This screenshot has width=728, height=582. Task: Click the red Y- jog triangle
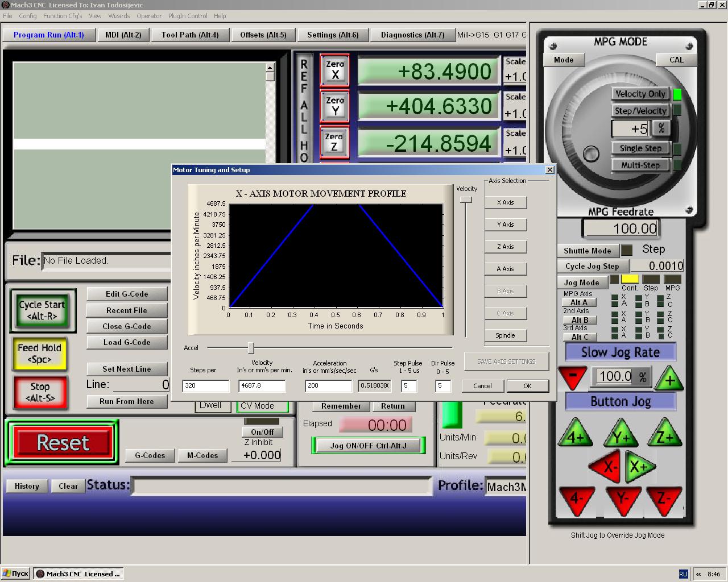click(623, 500)
